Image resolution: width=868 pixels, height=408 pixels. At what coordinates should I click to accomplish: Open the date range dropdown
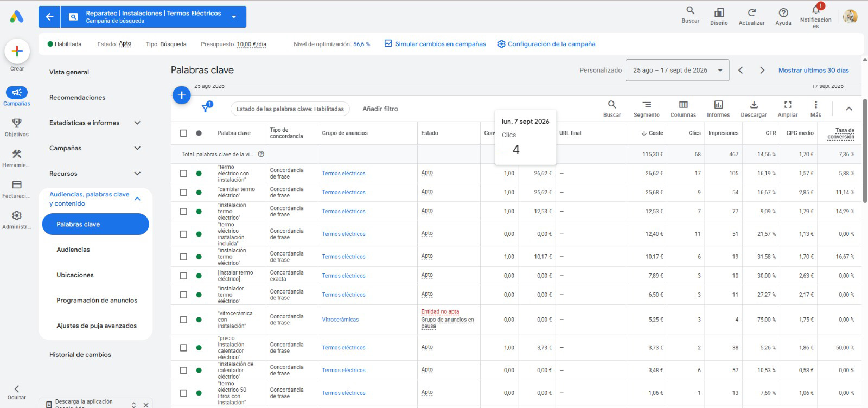pos(677,70)
